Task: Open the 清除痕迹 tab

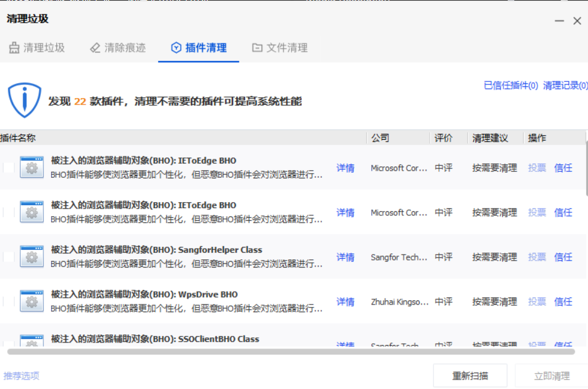Action: coord(118,48)
